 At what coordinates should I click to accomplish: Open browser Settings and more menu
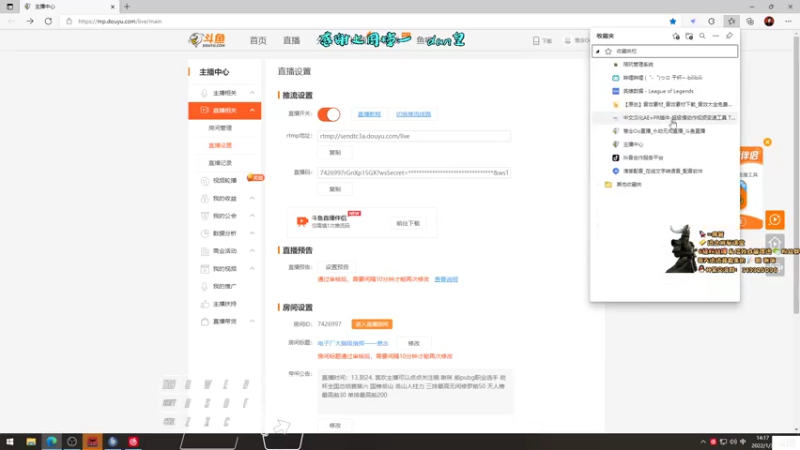[x=788, y=21]
